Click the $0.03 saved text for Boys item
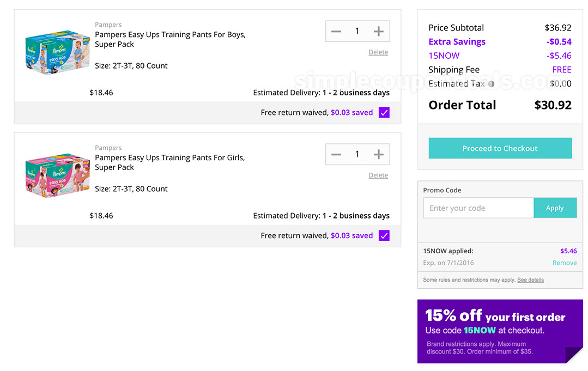 [351, 112]
